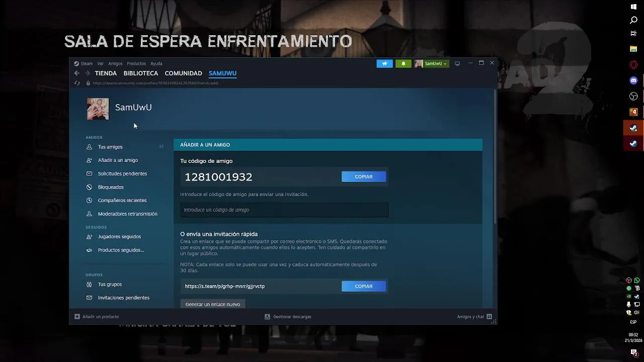
Task: Click the Invitaciones pendientes envelope icon
Action: pos(89,298)
